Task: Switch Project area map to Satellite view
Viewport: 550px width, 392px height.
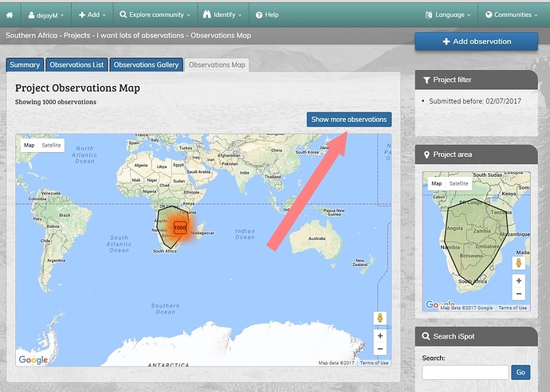Action: [458, 183]
